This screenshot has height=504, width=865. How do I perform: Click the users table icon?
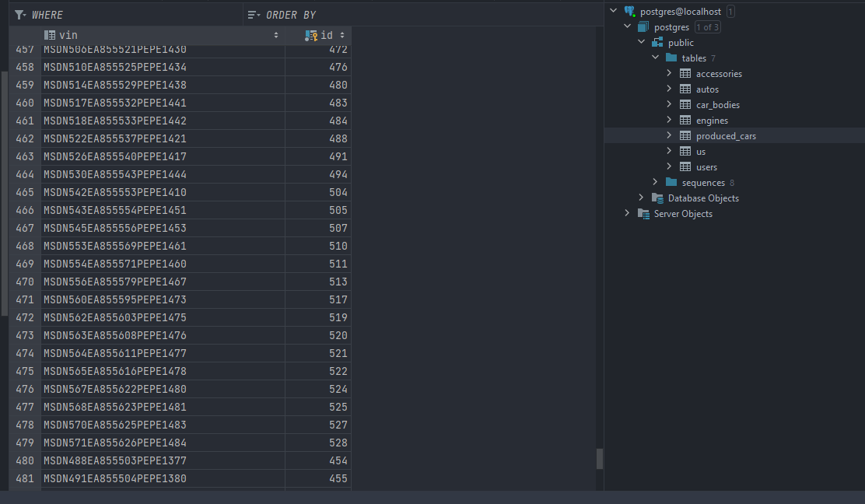tap(684, 166)
